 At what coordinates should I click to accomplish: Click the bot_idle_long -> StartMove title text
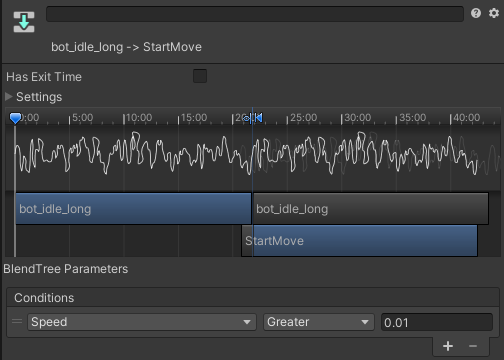pos(126,47)
